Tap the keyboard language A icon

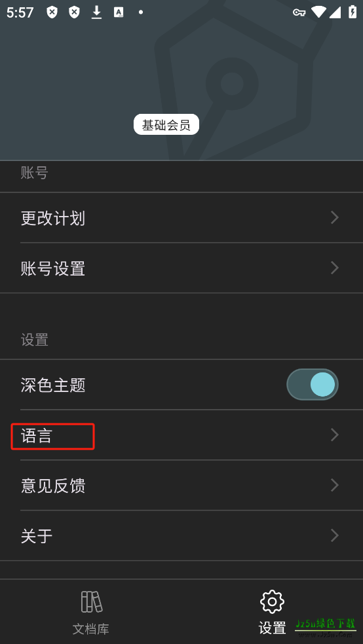[119, 12]
